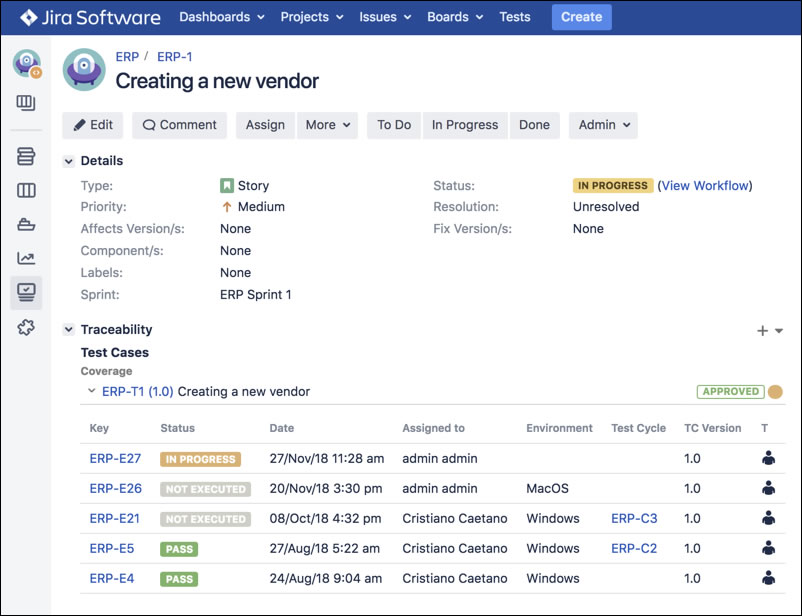Open test case ERP-T1 (1.0) link
Screen dimensions: 802x616
tap(138, 392)
